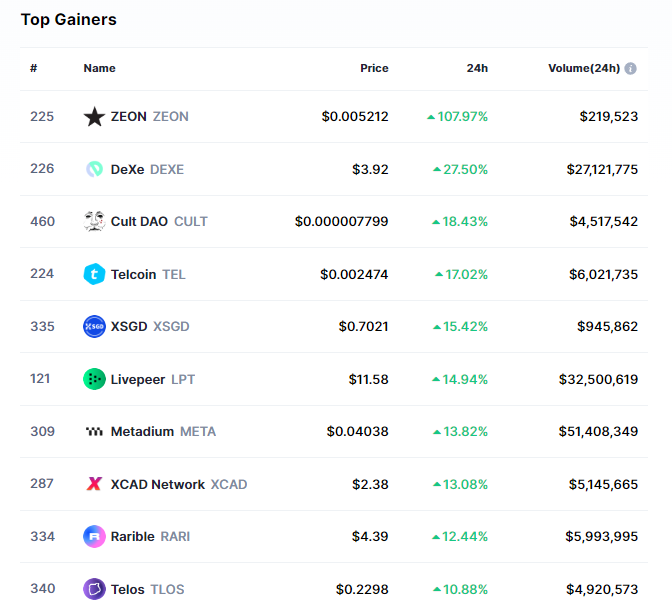This screenshot has height=615, width=672.
Task: Click the XCAD Network red X icon
Action: [94, 484]
